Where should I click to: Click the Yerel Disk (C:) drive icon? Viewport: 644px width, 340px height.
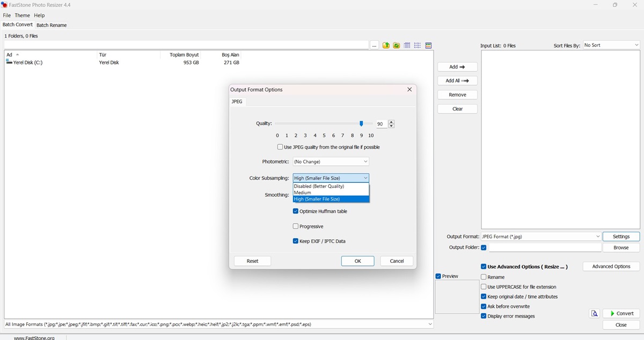point(9,63)
